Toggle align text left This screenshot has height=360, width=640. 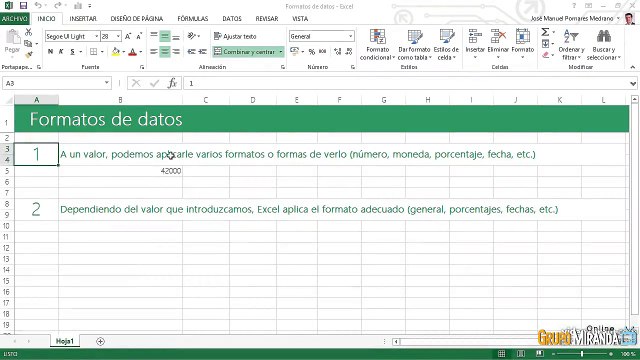154,51
